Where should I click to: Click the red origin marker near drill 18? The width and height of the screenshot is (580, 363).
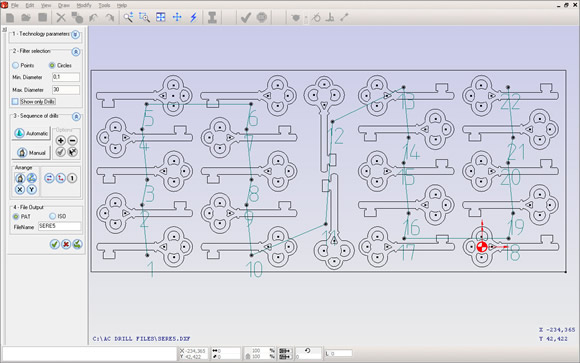[482, 247]
